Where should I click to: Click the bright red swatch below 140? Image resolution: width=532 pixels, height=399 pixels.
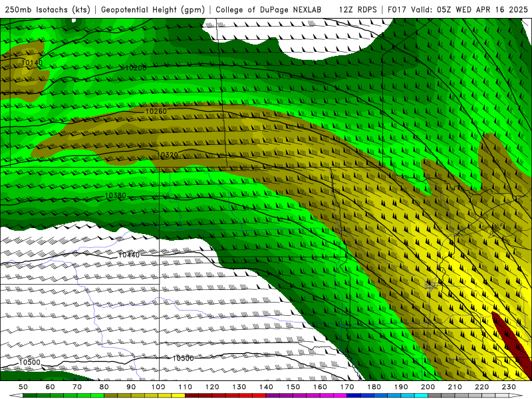(x=259, y=396)
